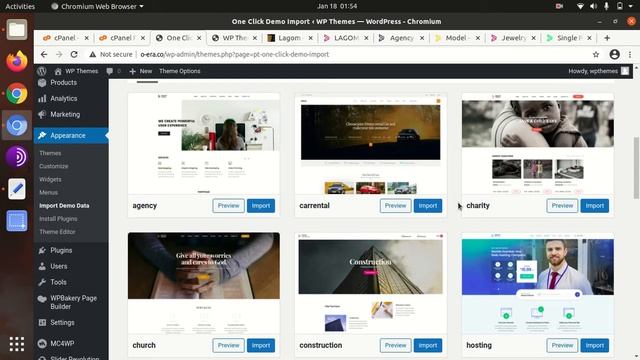
Task: Open the network status indicator
Action: click(x=580, y=6)
